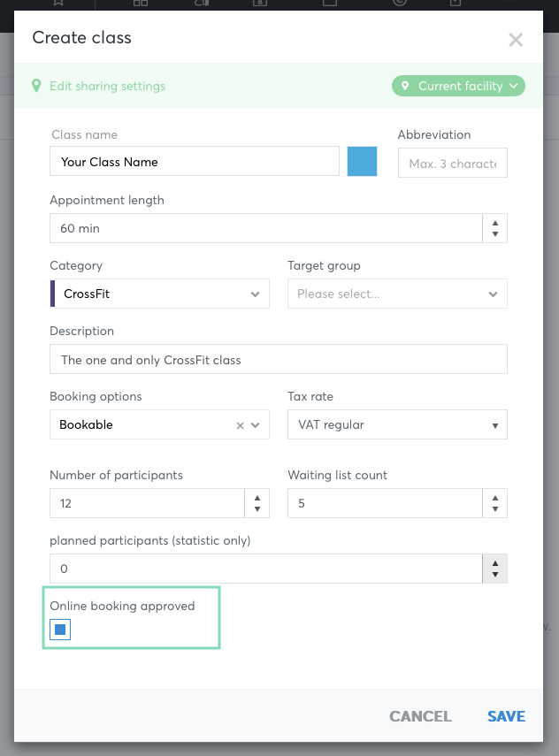Expand the Booking options dropdown chevron
Screen dimensions: 559x756
pyautogui.click(x=256, y=425)
